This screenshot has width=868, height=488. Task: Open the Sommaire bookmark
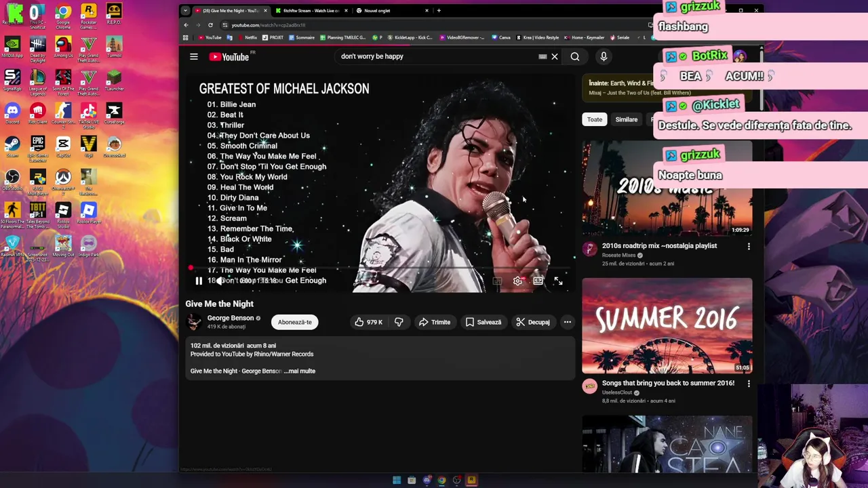pyautogui.click(x=301, y=37)
